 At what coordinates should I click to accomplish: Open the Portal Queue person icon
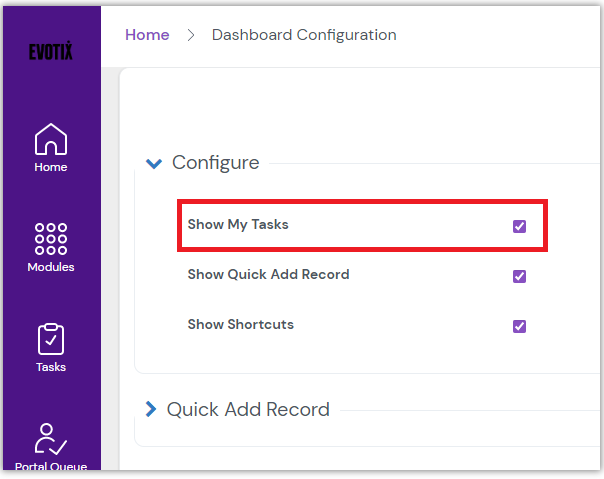[x=50, y=439]
